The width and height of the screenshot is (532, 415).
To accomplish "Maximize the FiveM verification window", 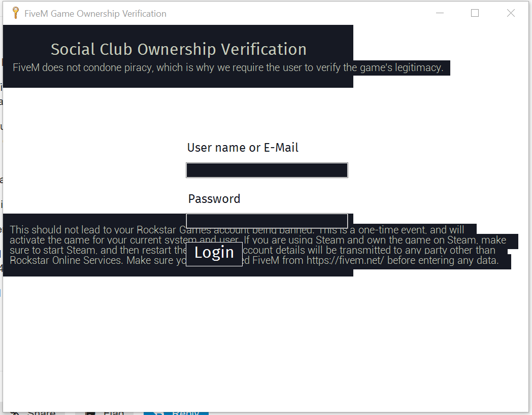I will (x=475, y=13).
